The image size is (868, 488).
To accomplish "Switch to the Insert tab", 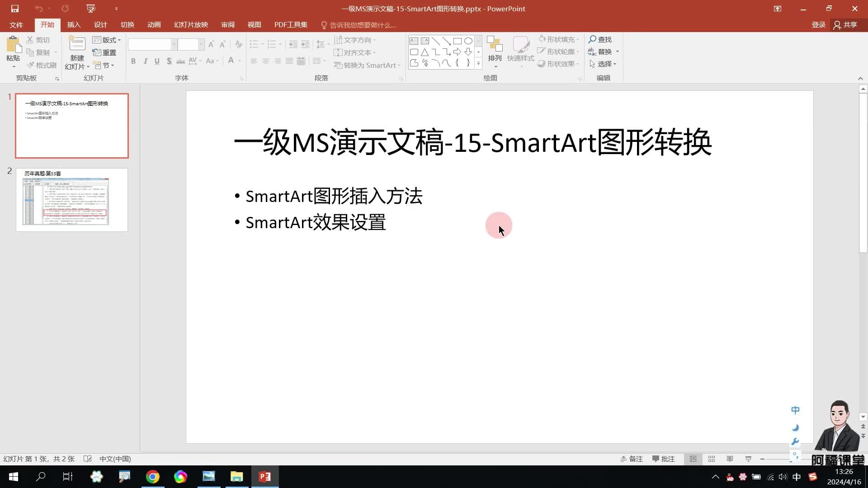I will point(74,25).
